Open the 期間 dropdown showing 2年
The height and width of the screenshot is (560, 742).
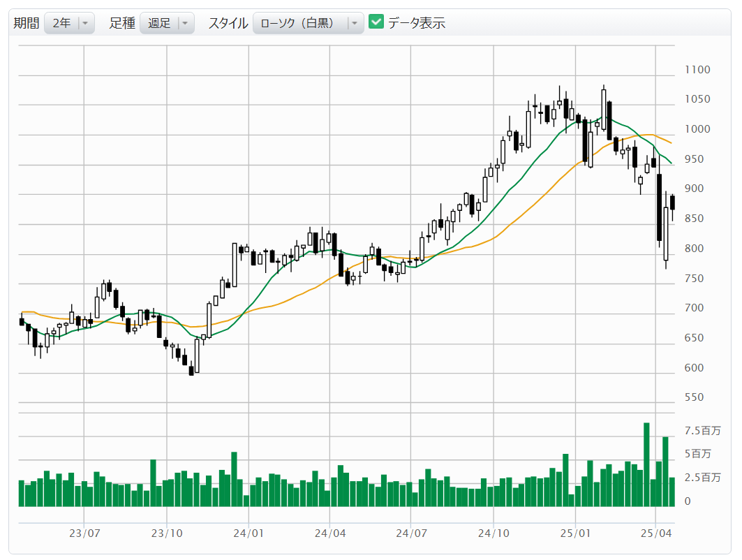pos(68,23)
